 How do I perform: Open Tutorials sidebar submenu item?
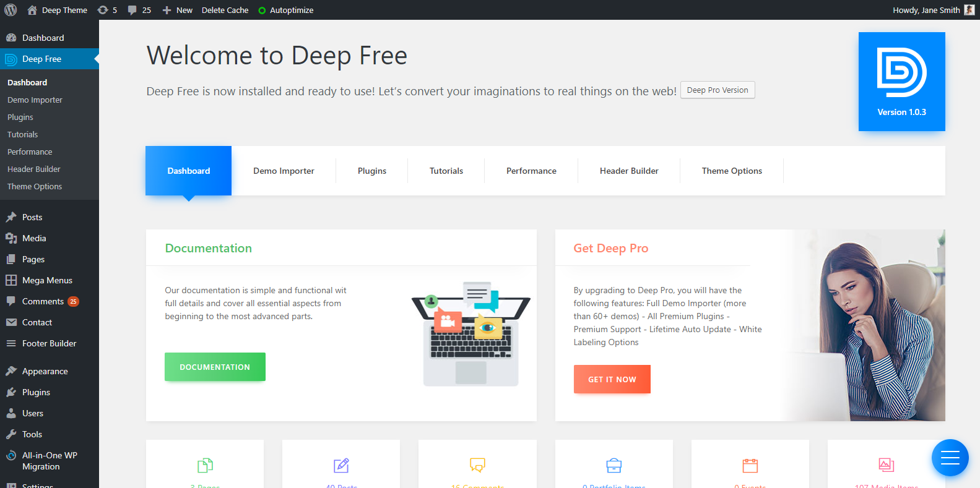coord(22,134)
